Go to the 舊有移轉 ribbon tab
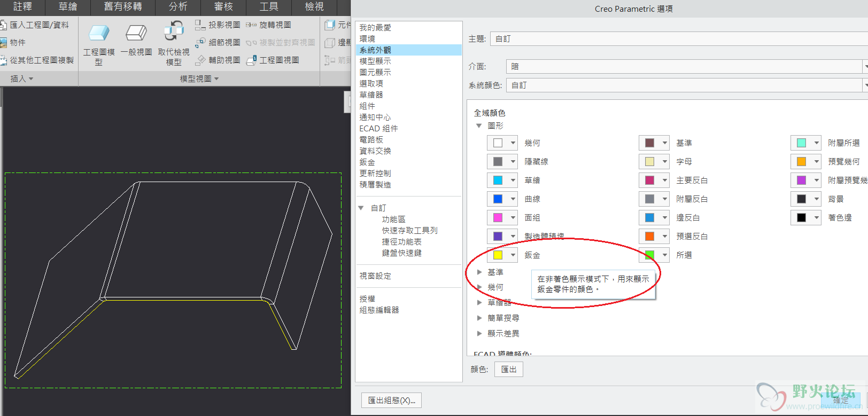The height and width of the screenshot is (416, 868). point(123,7)
